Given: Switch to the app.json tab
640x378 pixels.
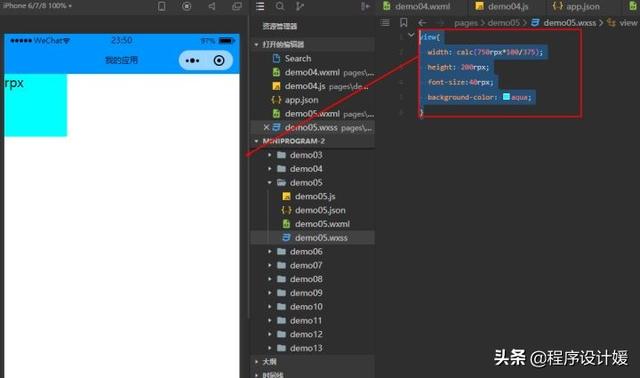Looking at the screenshot, I should (576, 6).
